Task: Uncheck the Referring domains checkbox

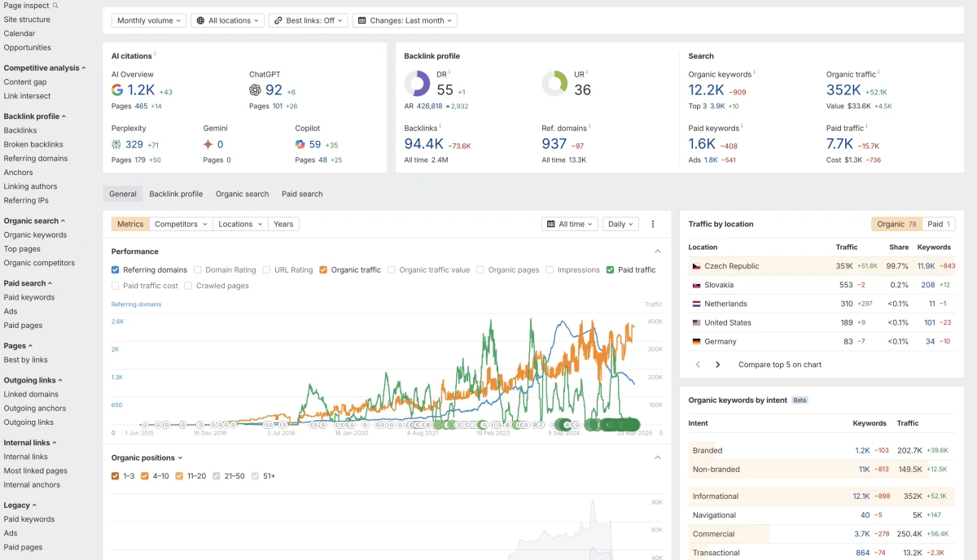Action: click(116, 270)
